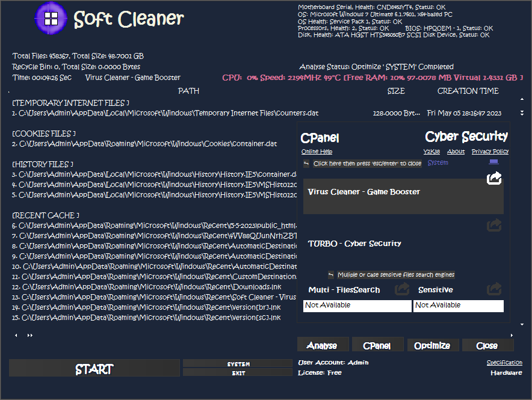Click the Hardware label below Specification

coord(506,372)
